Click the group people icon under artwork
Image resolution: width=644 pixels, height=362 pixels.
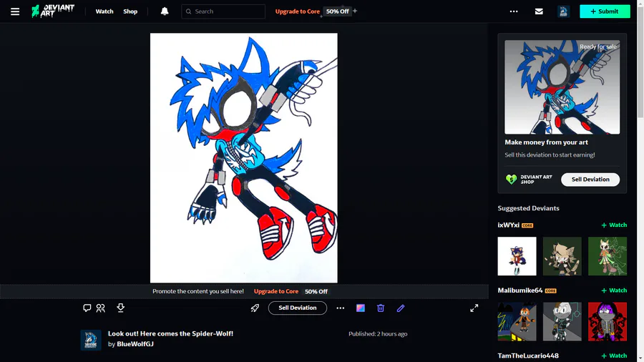pyautogui.click(x=101, y=308)
